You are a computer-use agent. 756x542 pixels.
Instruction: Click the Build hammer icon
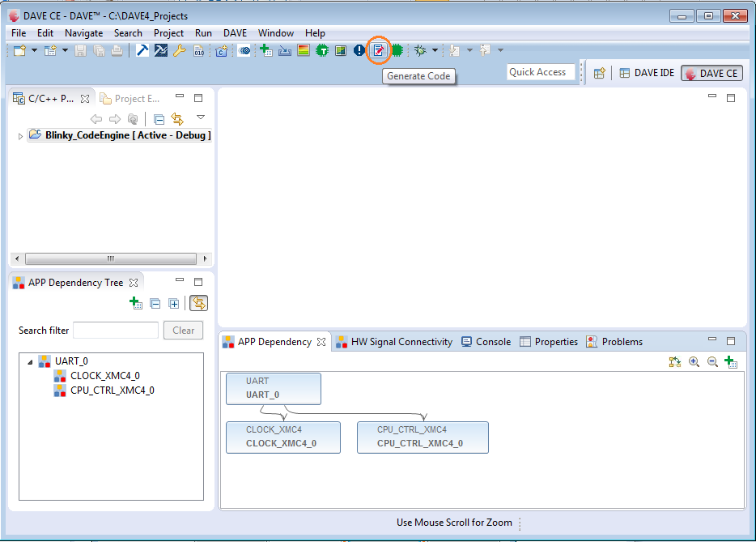tap(142, 50)
